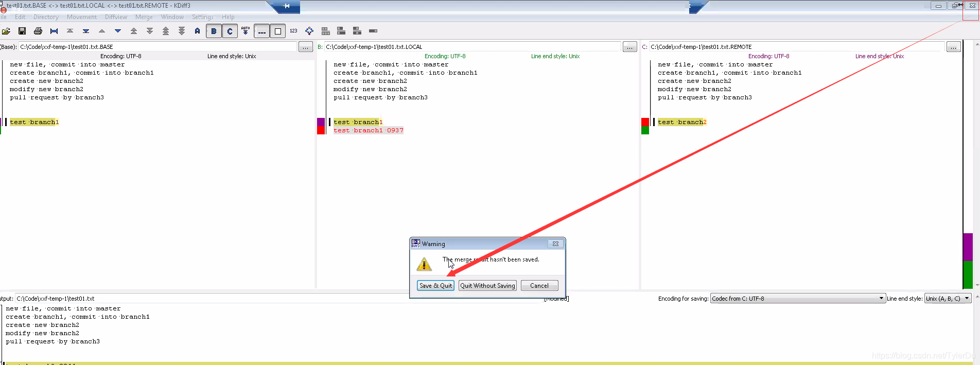Click 'test branch1 0937' line in LOCAL pane
This screenshot has width=980, height=365.
pyautogui.click(x=369, y=131)
